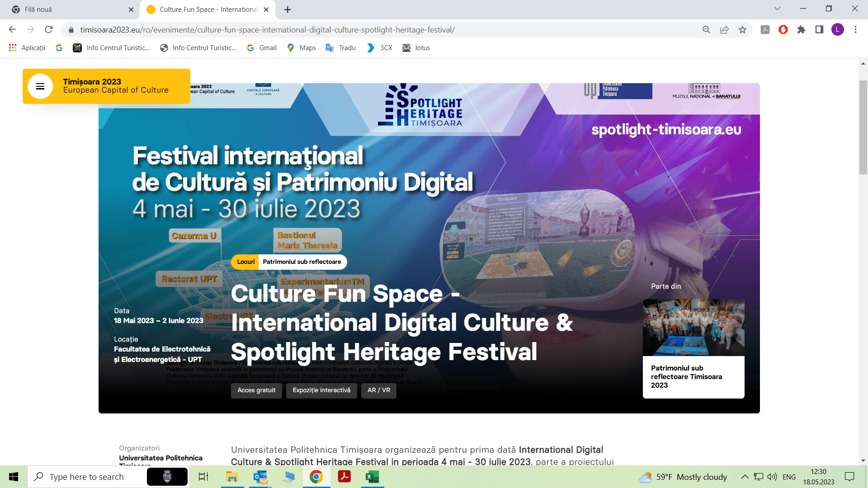Screen dimensions: 868x488
Task: Open Excel from taskbar
Action: click(373, 477)
